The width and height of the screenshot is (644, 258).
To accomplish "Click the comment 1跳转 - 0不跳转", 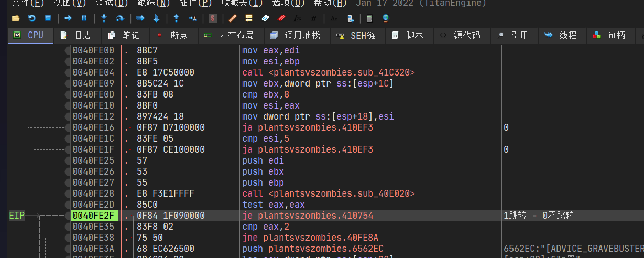I will [539, 216].
